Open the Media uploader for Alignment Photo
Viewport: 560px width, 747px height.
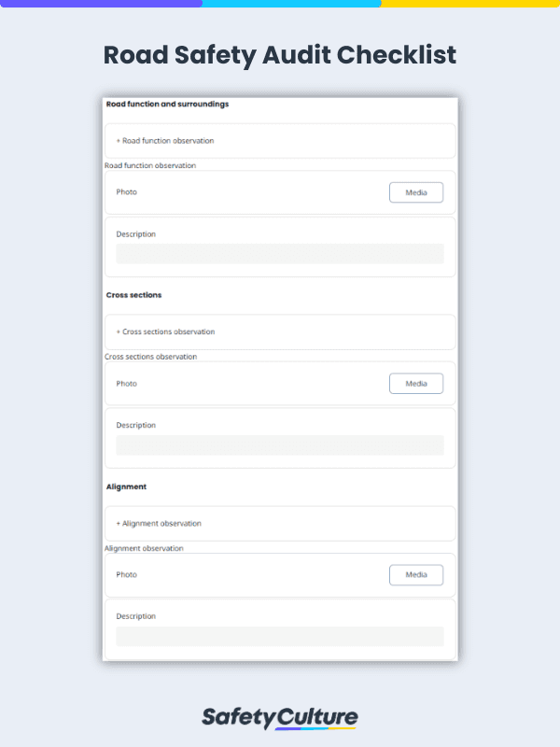[416, 574]
